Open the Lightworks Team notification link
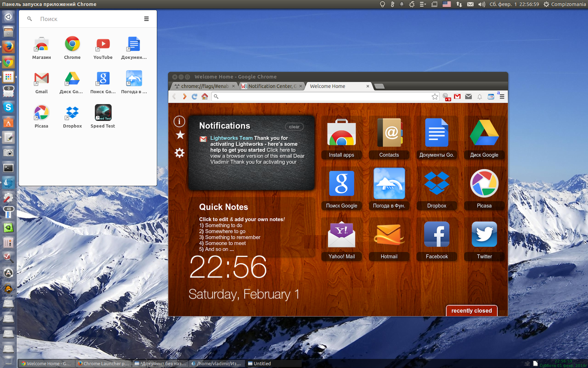 232,138
